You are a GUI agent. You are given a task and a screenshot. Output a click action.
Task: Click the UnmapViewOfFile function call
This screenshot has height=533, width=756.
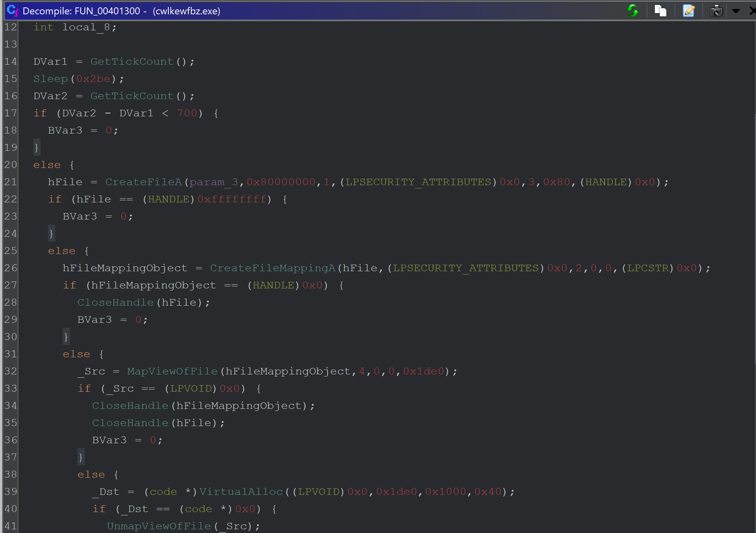click(x=159, y=526)
